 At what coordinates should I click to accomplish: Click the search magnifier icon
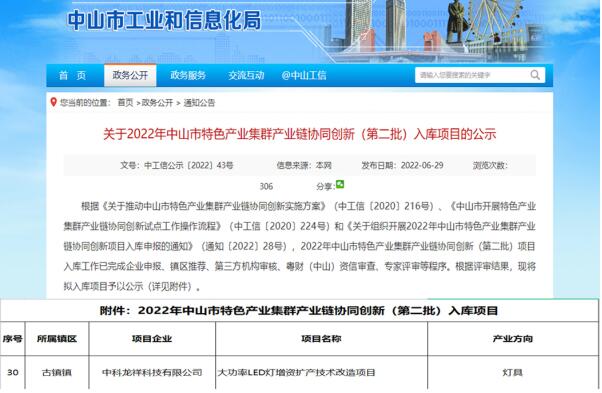(535, 75)
